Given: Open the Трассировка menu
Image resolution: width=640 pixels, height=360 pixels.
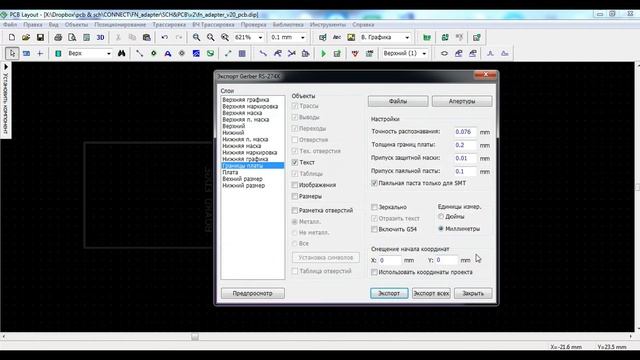Looking at the screenshot, I should click(x=169, y=25).
